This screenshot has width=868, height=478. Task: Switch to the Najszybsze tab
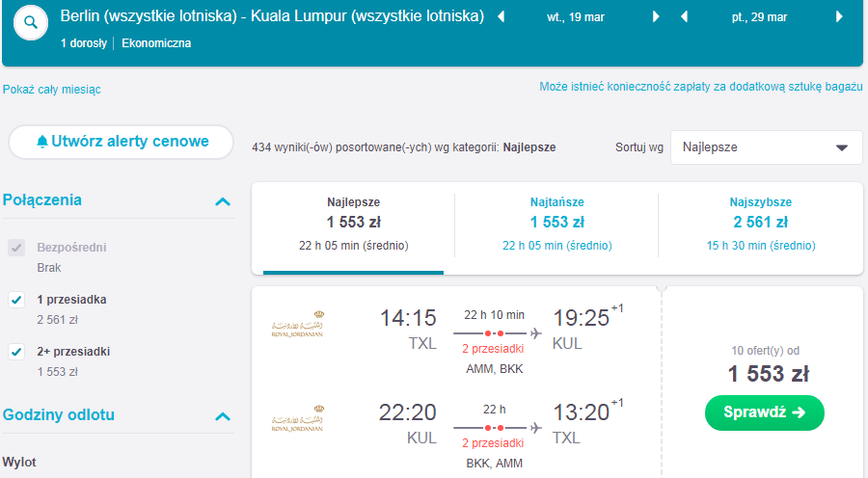[761, 224]
